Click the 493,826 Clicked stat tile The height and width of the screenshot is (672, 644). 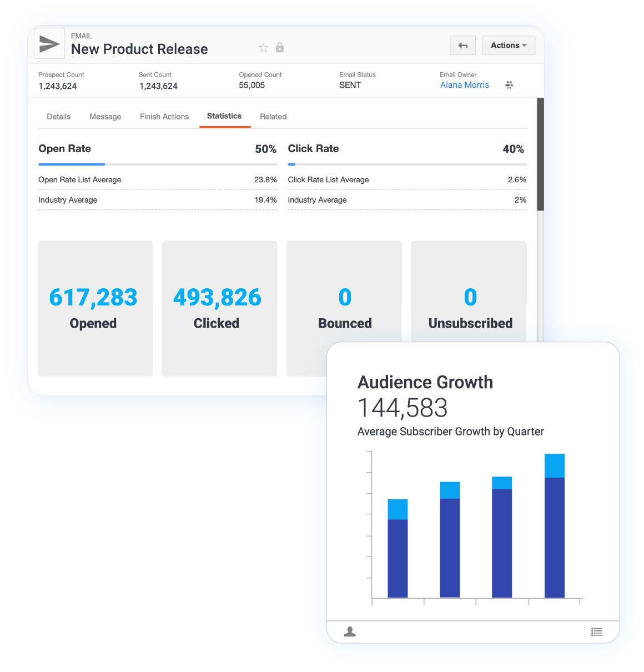tap(219, 308)
